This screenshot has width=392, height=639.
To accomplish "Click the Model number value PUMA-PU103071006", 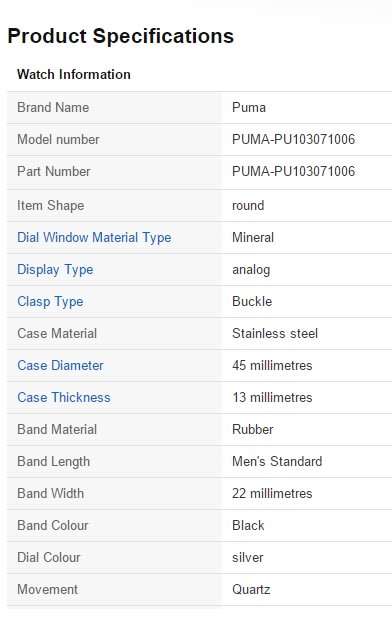I will [x=293, y=139].
